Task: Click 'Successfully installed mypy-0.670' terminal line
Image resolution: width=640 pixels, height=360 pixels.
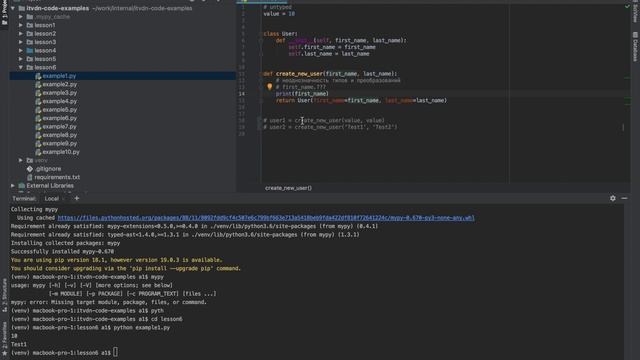Action: click(x=62, y=251)
